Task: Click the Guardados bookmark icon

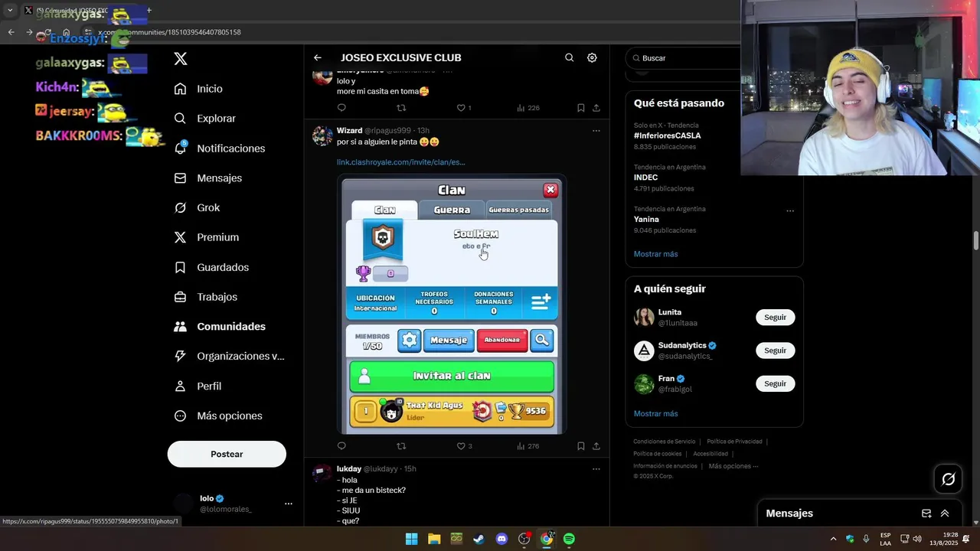Action: coord(180,267)
